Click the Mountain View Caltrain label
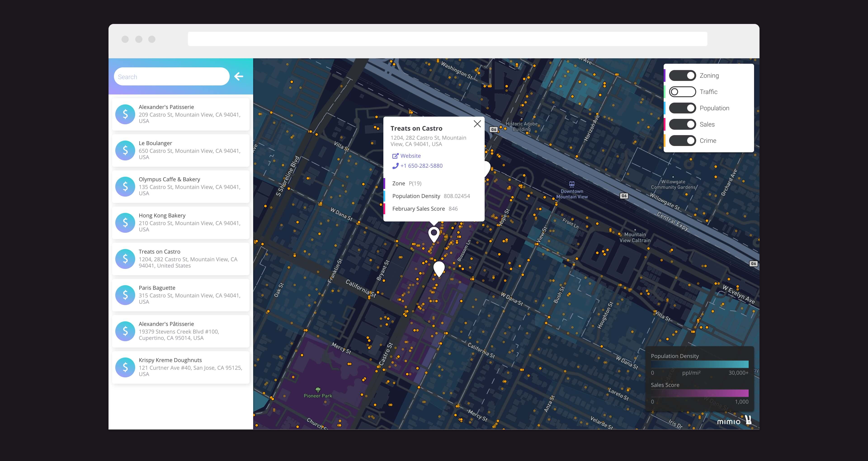Viewport: 868px width, 461px height. (635, 237)
